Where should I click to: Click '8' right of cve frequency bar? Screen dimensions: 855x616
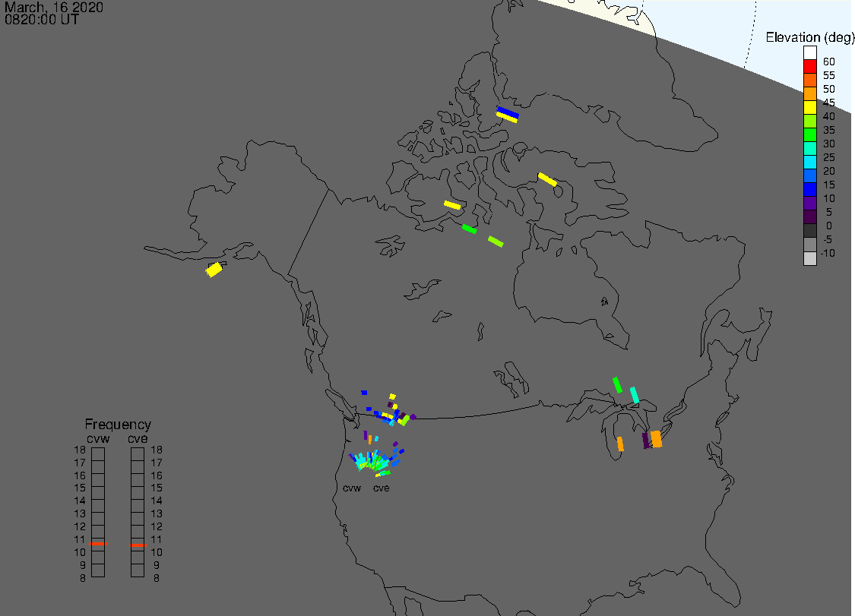click(157, 578)
